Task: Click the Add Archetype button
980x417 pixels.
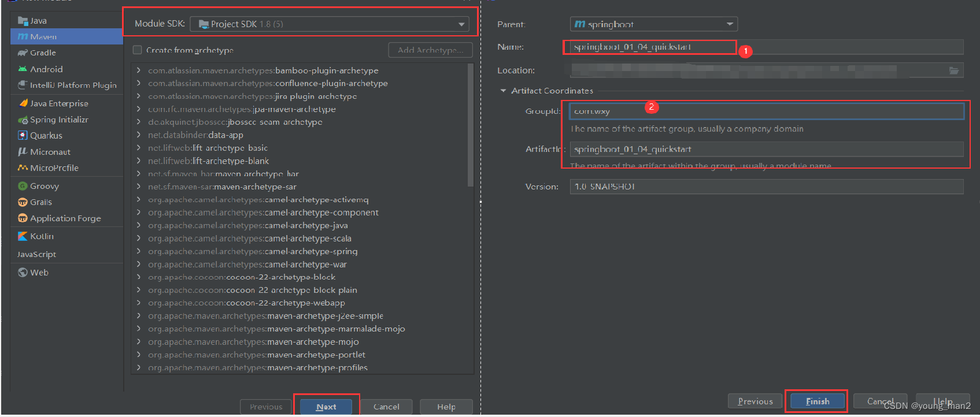Action: [x=430, y=50]
